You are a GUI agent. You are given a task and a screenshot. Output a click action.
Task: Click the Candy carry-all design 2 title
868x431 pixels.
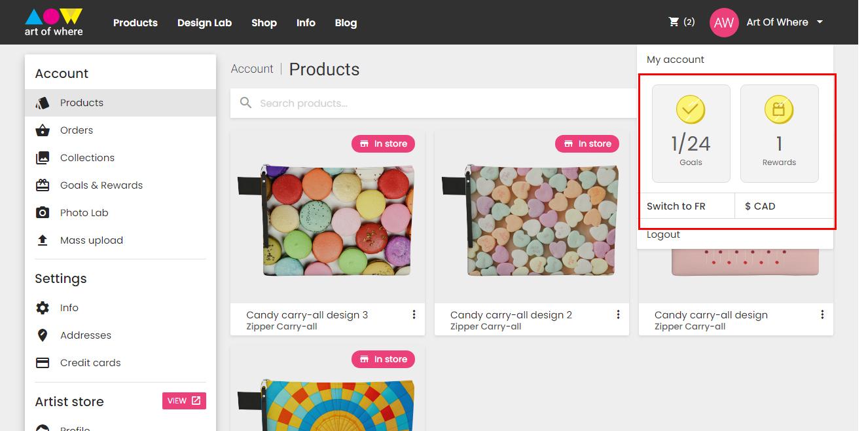coord(511,315)
